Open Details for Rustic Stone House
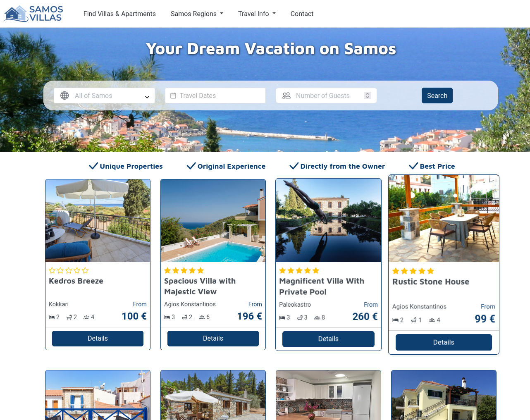This screenshot has height=420, width=530. (x=444, y=342)
